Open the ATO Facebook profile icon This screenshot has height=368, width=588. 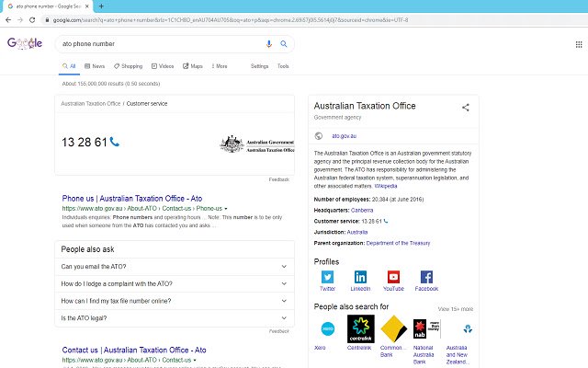coord(426,277)
